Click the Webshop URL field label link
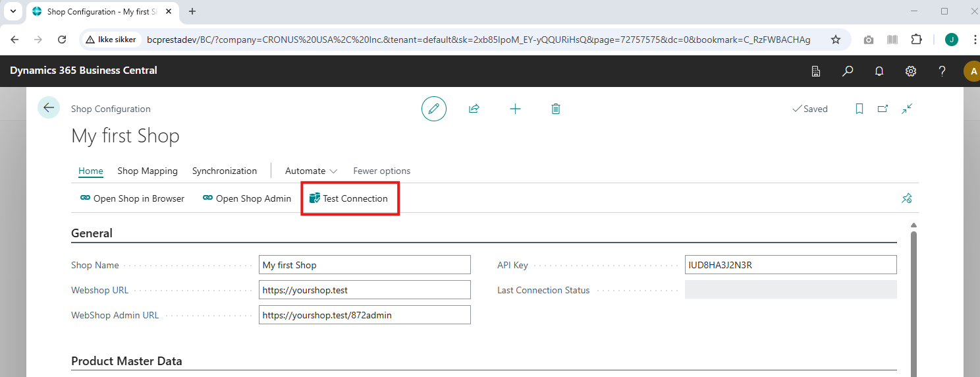 100,290
